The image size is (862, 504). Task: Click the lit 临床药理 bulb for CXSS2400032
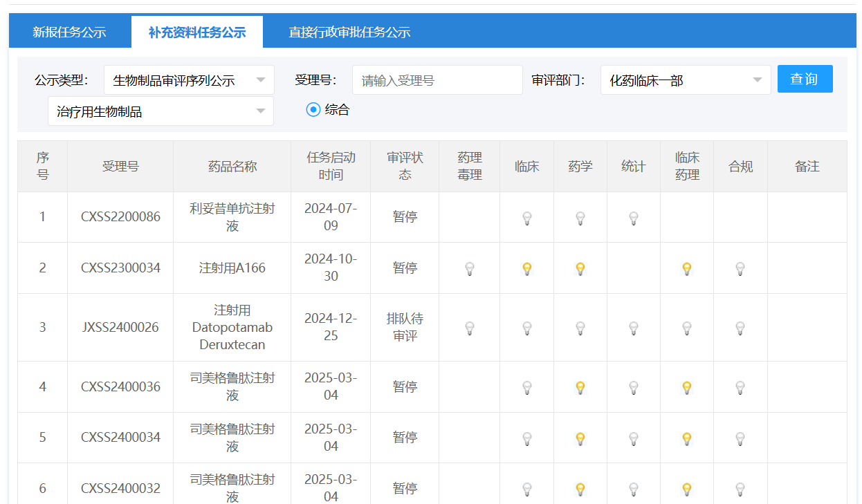687,489
